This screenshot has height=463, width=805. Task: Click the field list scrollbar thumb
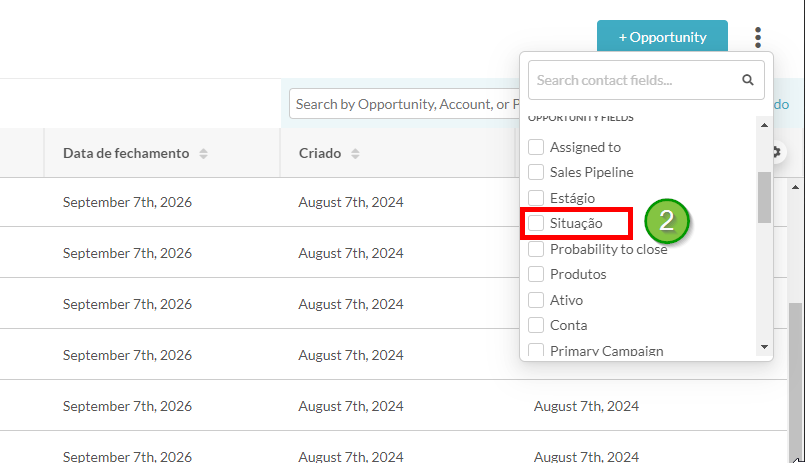764,198
